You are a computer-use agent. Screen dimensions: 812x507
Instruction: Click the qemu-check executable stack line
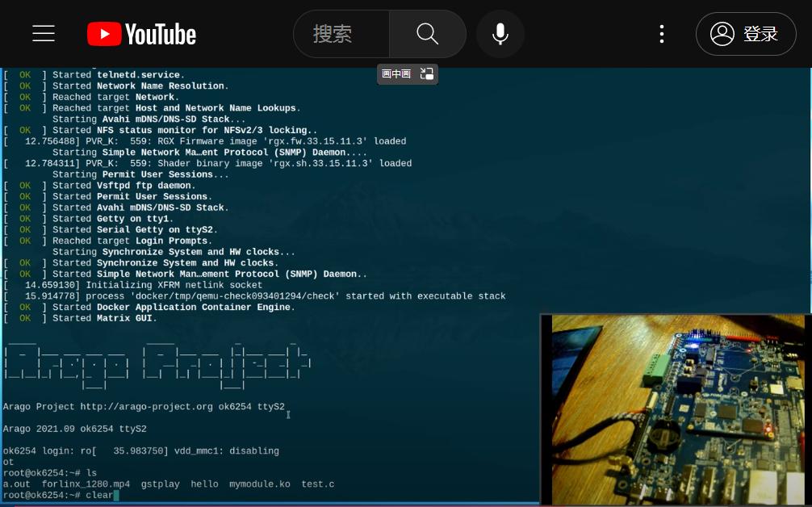coord(254,296)
